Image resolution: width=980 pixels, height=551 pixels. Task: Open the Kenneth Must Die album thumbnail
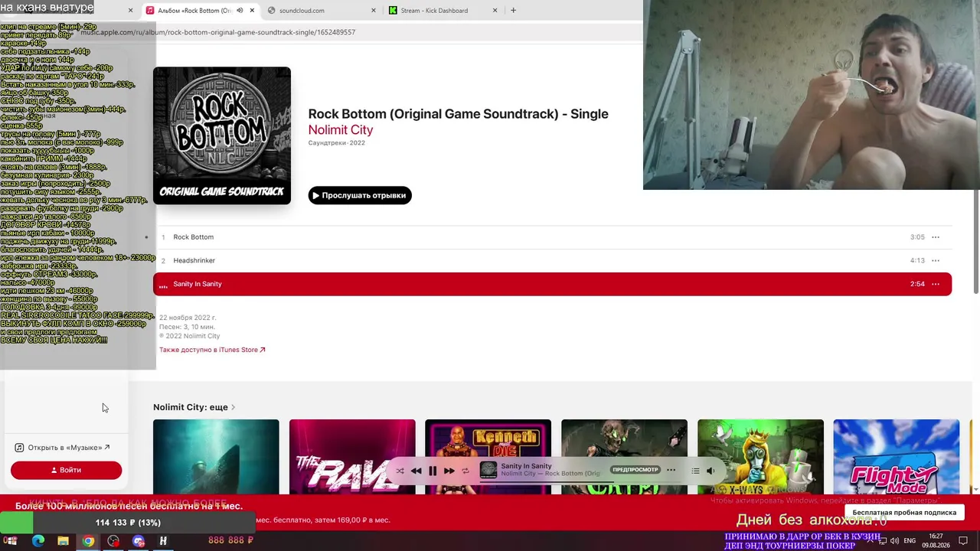[488, 456]
